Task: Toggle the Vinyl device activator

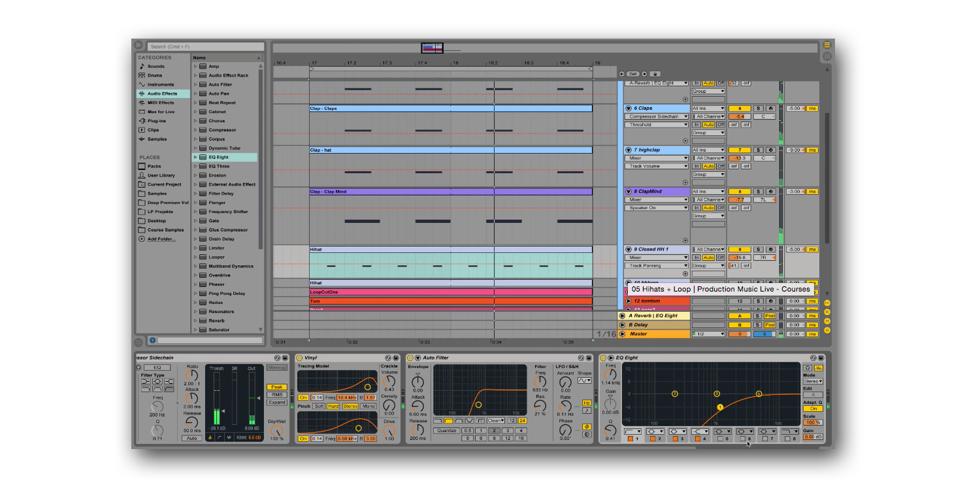Action: tap(299, 358)
